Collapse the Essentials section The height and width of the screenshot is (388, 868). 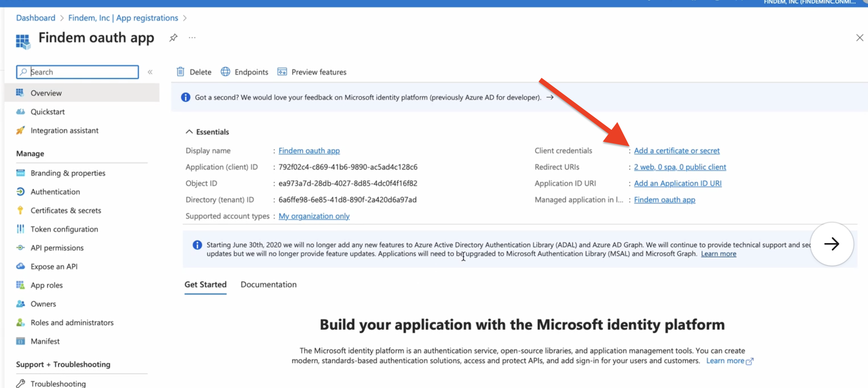(189, 132)
